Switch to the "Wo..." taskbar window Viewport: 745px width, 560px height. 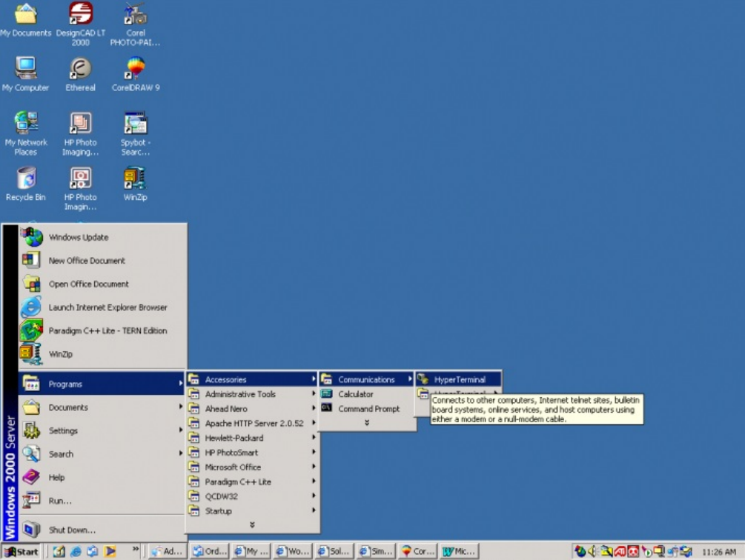tap(294, 551)
